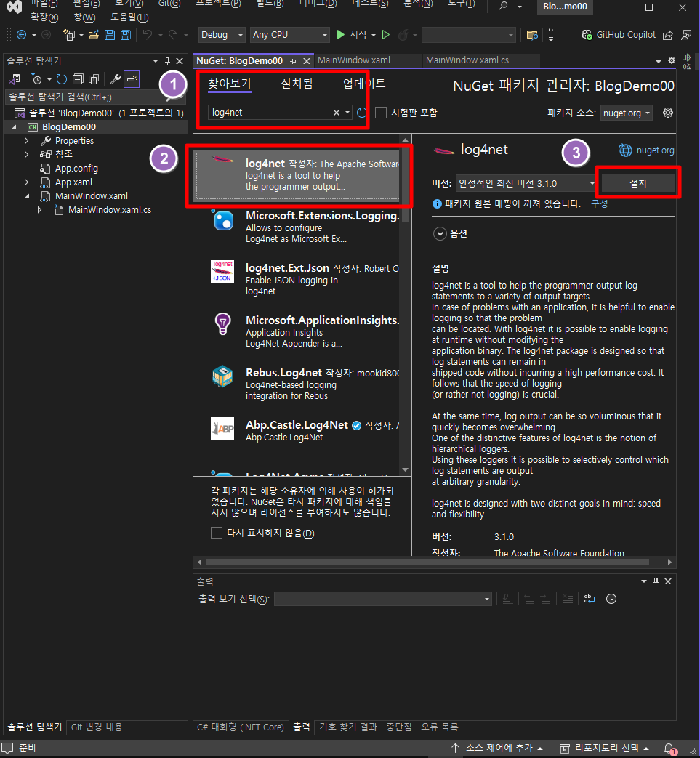Open the 버전 version dropdown
700x758 pixels.
[526, 184]
